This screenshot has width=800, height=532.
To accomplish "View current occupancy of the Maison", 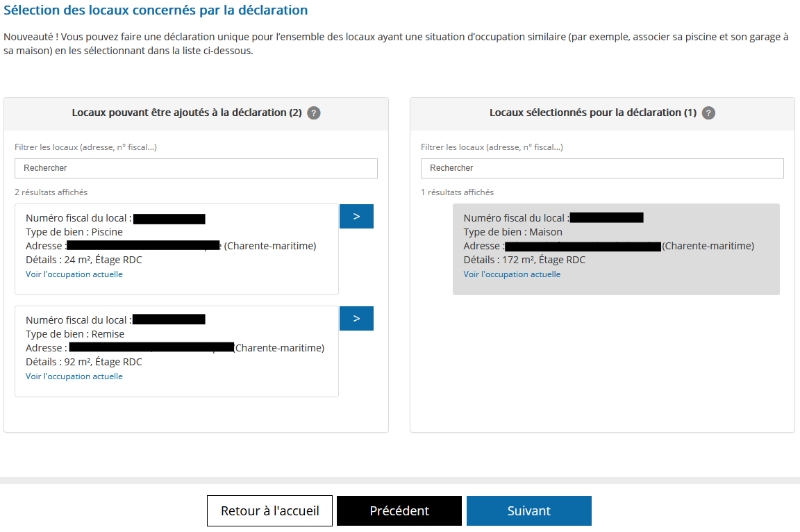I will click(512, 274).
